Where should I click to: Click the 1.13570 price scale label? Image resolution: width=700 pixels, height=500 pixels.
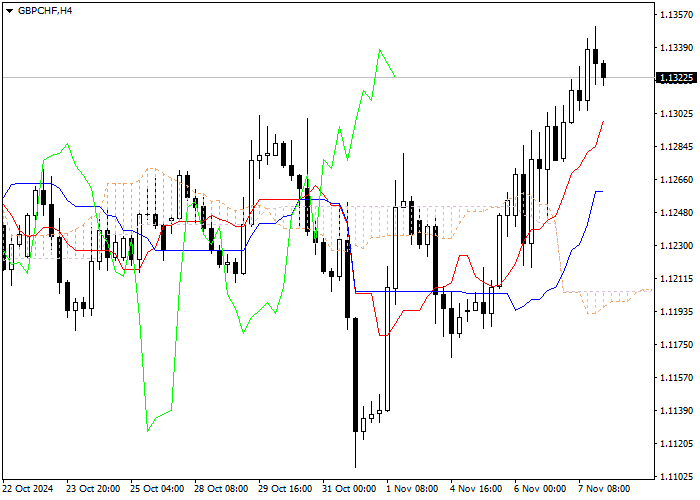pyautogui.click(x=676, y=15)
